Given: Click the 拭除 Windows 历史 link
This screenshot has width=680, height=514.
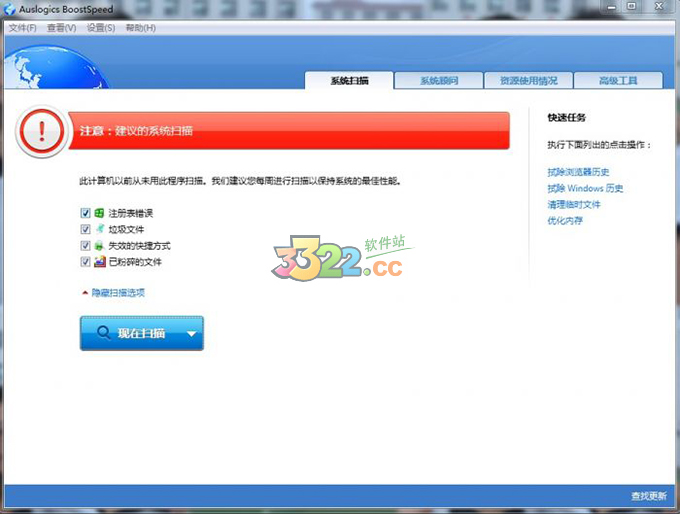Looking at the screenshot, I should [x=585, y=188].
